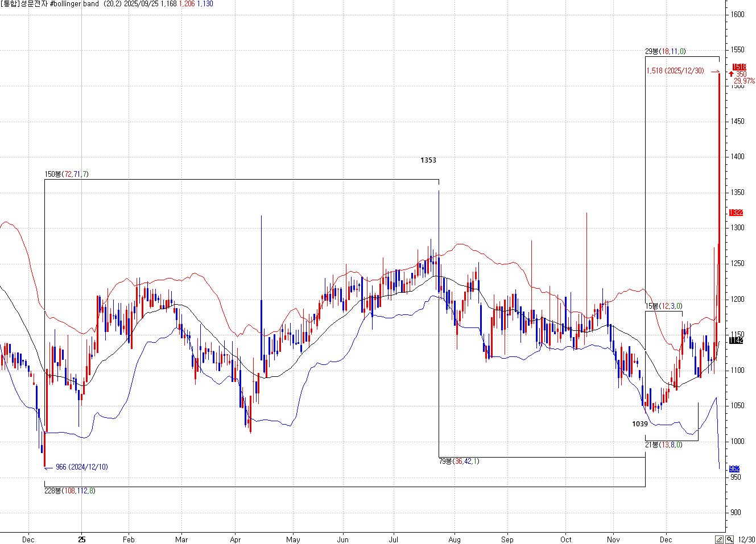This screenshot has height=544, width=756.
Task: Click the chart settings pencil icon
Action: click(720, 539)
